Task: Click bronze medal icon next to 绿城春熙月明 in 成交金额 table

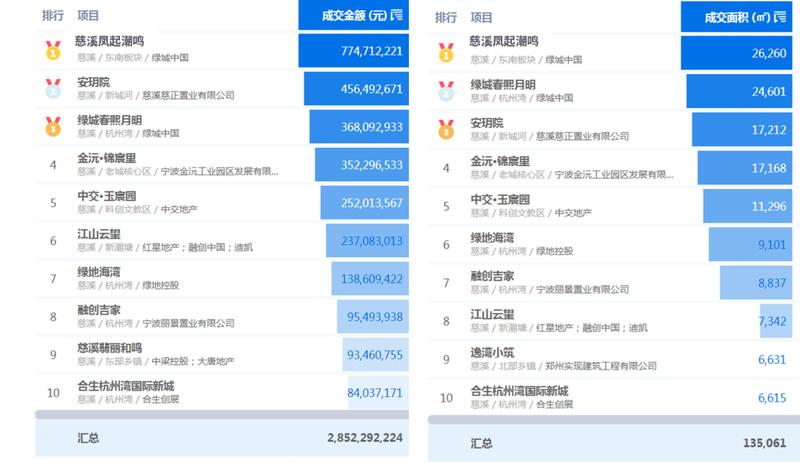Action: pos(52,126)
